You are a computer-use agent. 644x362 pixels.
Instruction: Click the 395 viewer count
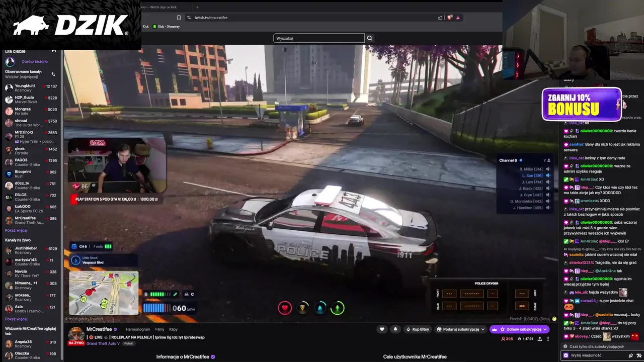click(507, 339)
